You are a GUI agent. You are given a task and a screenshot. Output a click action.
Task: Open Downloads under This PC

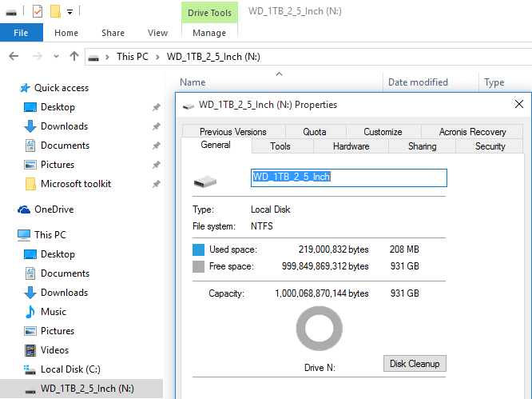point(64,293)
